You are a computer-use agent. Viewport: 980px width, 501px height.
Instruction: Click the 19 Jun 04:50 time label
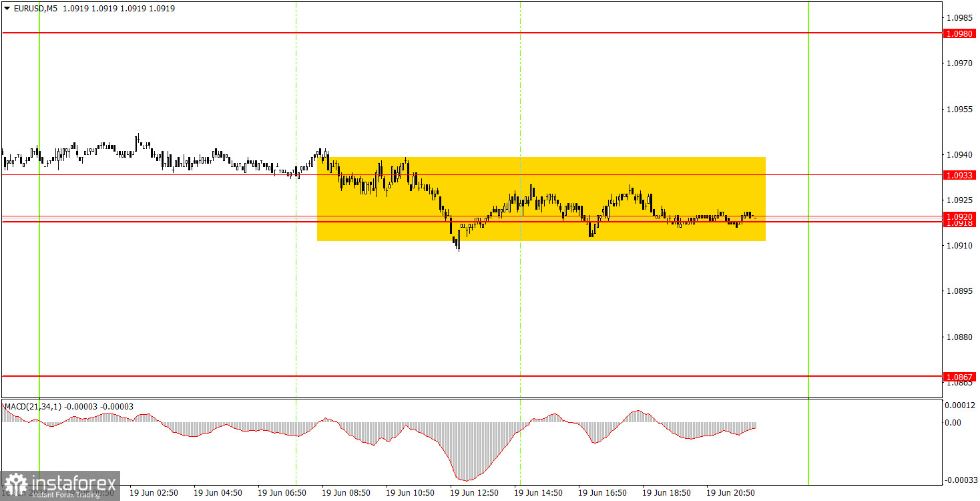[217, 492]
